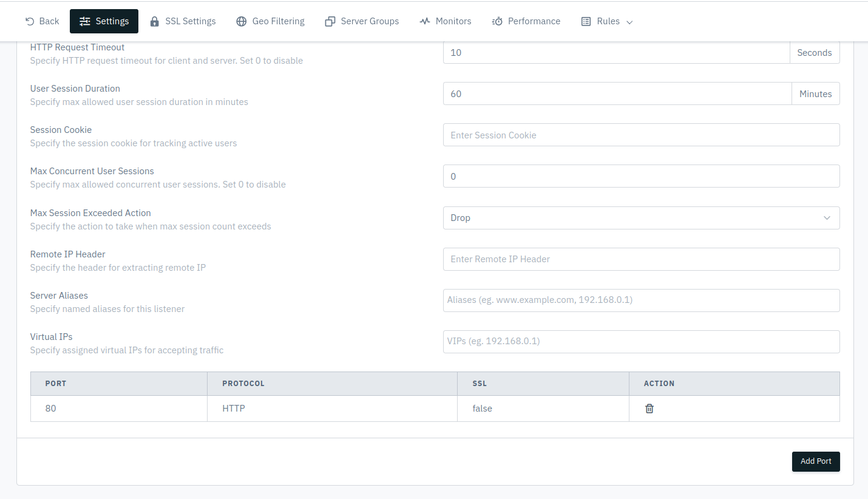Click the Server Groups stacked squares icon
This screenshot has height=499, width=868.
coord(330,21)
